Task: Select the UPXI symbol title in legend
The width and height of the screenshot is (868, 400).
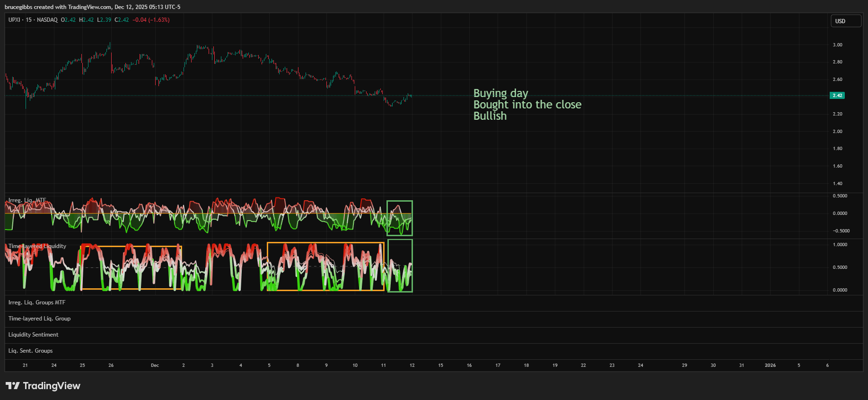Action: coord(14,20)
